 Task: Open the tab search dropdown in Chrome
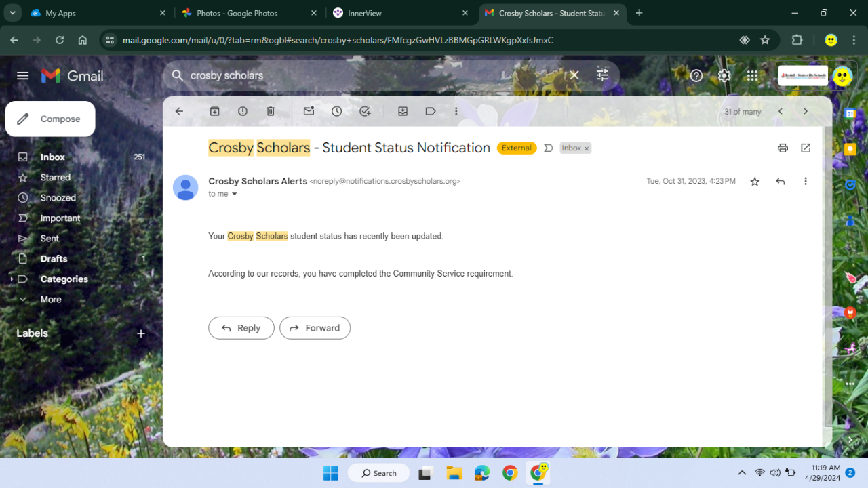(x=12, y=13)
